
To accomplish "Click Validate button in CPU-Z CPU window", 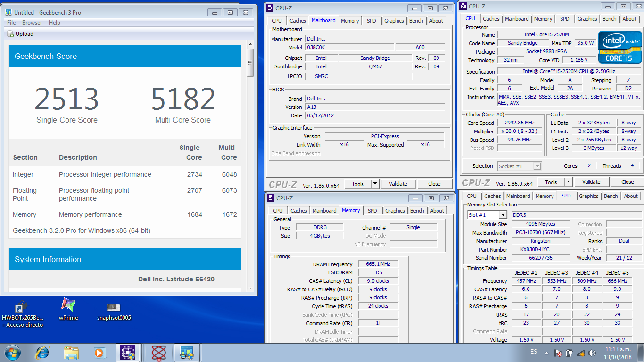I will point(591,182).
